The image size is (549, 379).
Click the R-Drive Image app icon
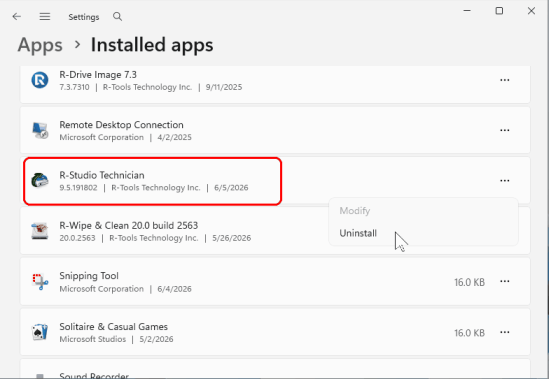point(40,80)
